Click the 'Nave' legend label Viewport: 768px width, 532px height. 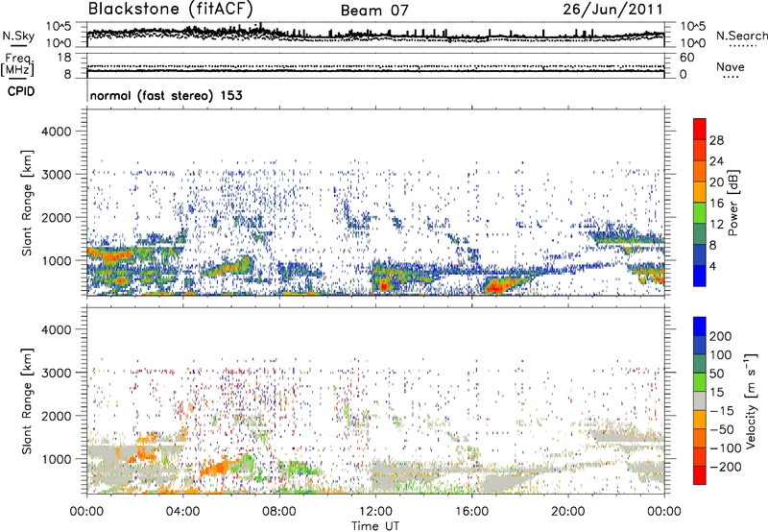point(731,67)
